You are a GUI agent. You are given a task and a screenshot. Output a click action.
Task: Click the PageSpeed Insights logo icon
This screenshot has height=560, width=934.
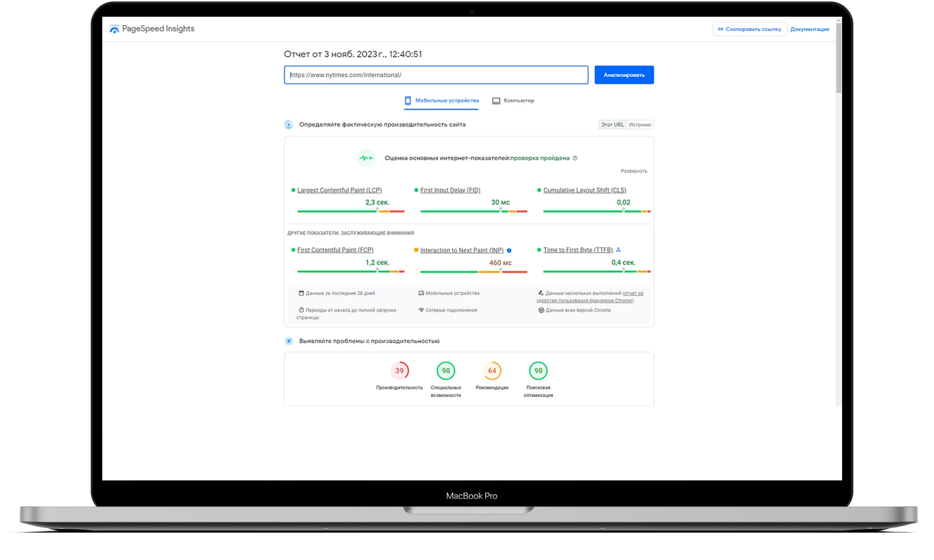(114, 29)
